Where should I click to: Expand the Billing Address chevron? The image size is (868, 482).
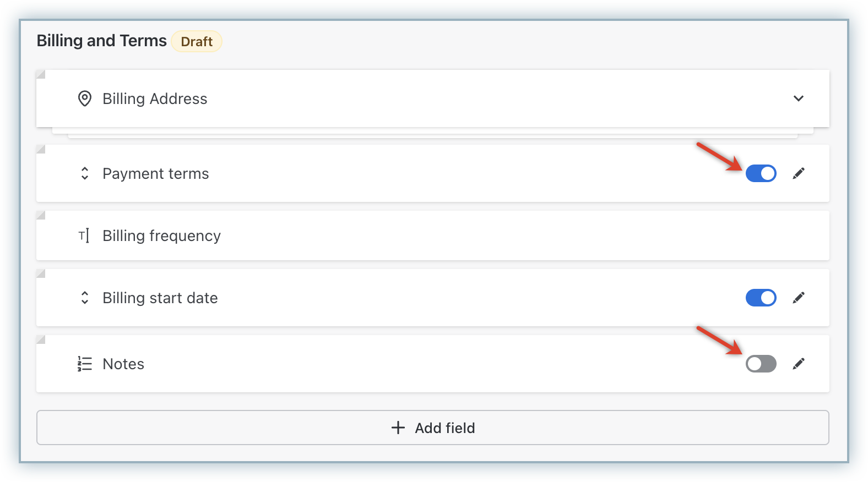coord(799,98)
